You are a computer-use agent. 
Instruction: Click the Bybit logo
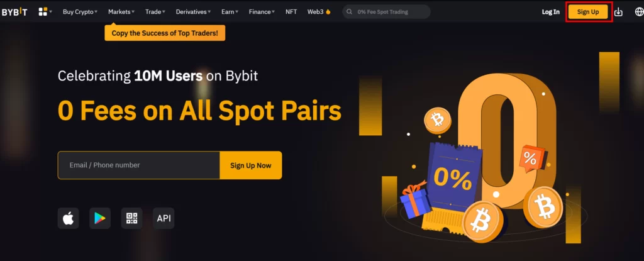click(x=14, y=12)
